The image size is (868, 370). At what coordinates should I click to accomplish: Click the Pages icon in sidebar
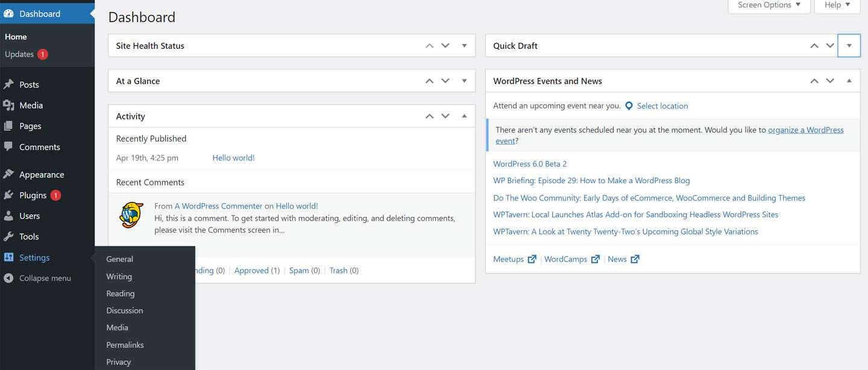8,126
